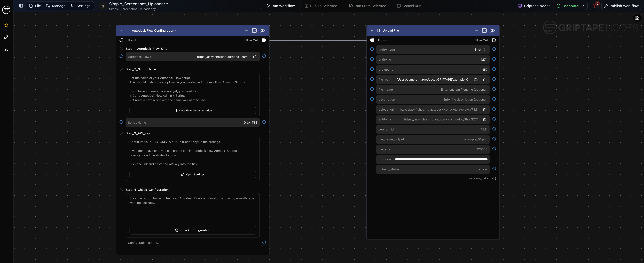The height and width of the screenshot is (263, 644).
Task: Browse folder for file_path
Action: pos(476,80)
